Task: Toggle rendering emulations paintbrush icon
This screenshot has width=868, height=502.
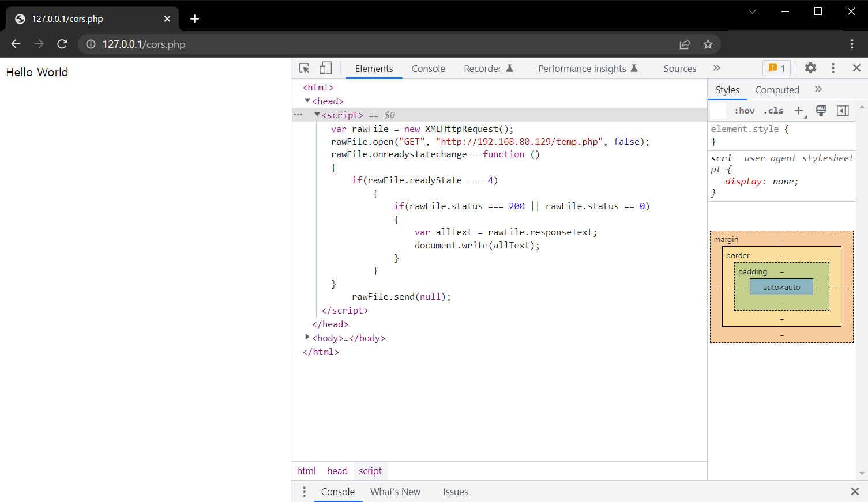Action: [821, 111]
